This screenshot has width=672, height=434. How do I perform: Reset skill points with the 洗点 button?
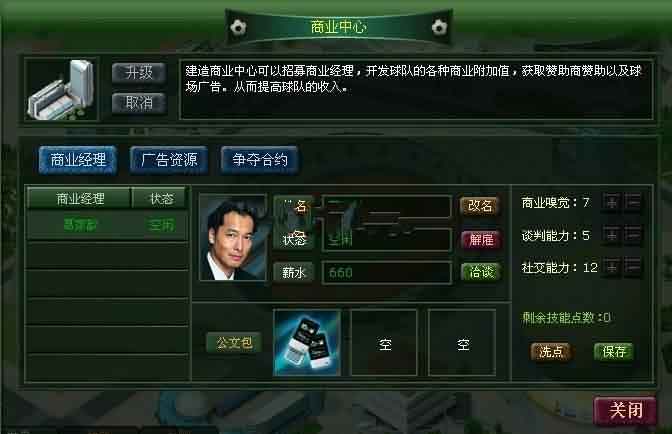point(551,352)
